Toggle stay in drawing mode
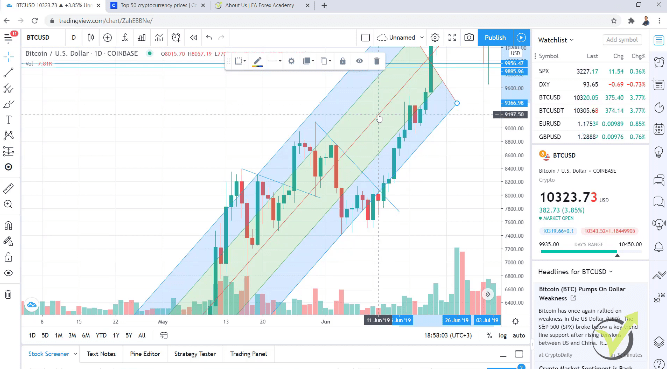This screenshot has height=369, width=667. (x=9, y=241)
